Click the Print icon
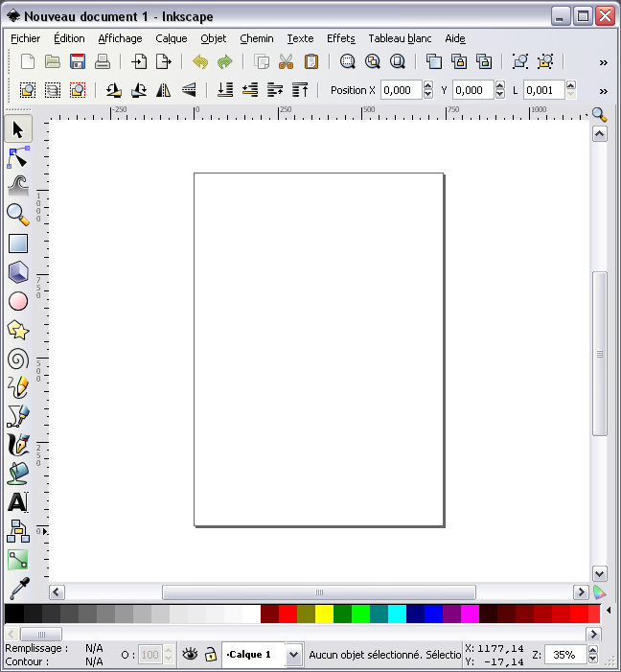This screenshot has height=672, width=621. (102, 61)
